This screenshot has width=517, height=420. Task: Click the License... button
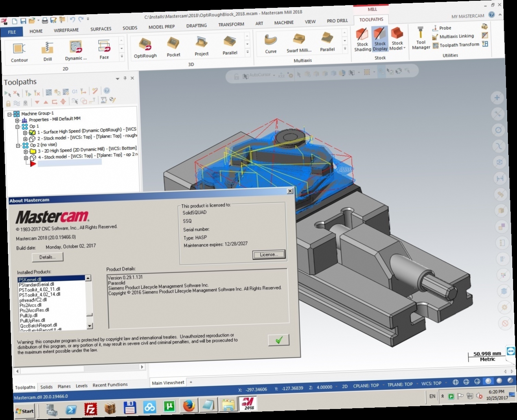[269, 254]
